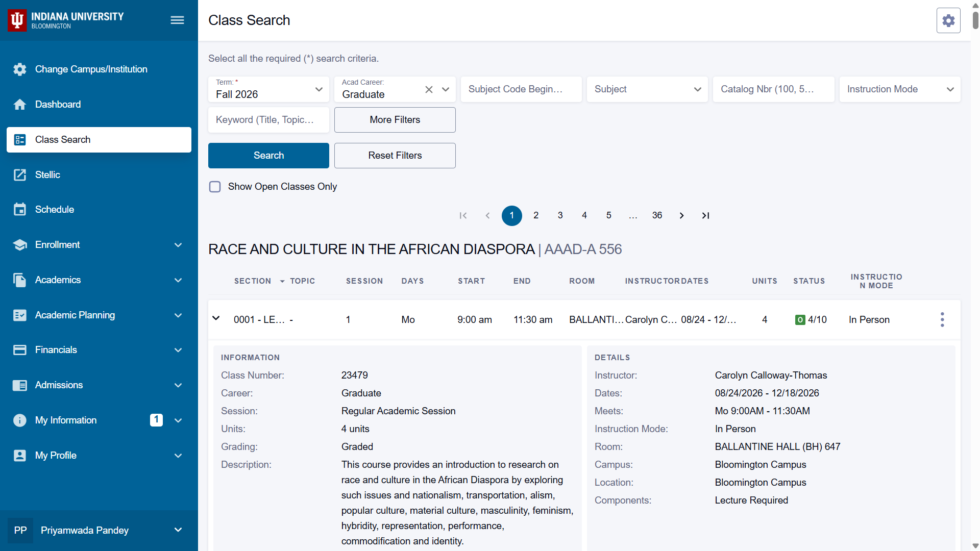
Task: Open three-dot menu for section 0001
Action: [942, 320]
